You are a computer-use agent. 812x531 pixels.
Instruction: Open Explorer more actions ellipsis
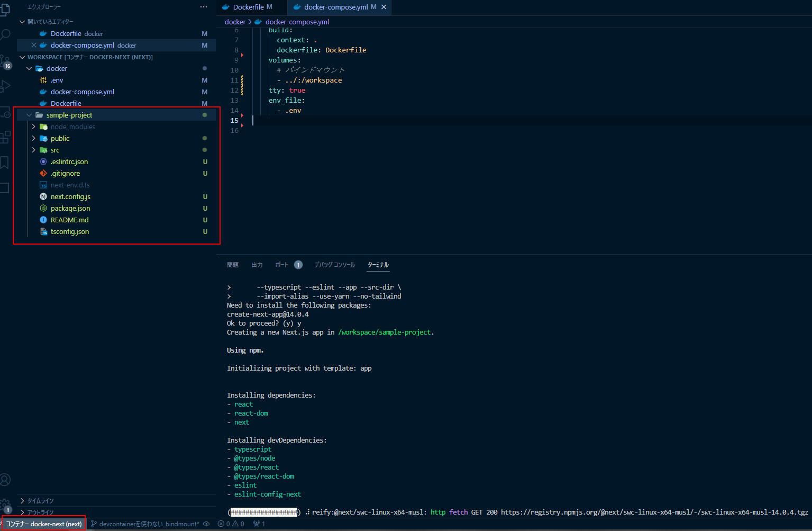click(x=204, y=7)
